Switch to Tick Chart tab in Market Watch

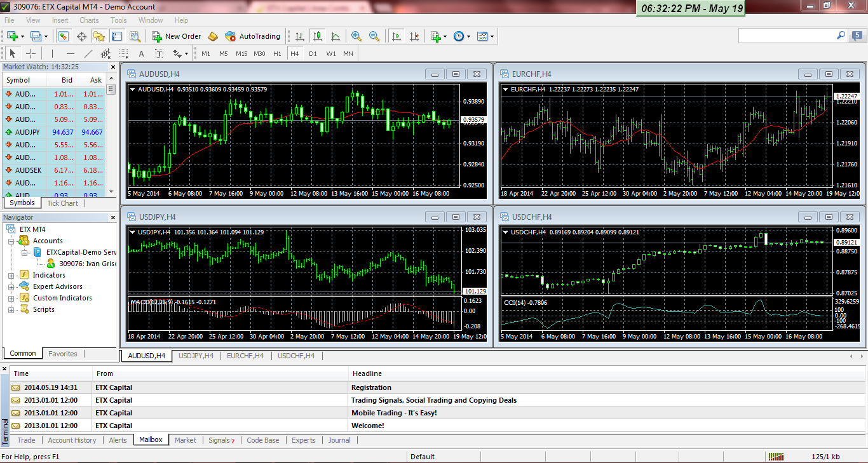(62, 203)
